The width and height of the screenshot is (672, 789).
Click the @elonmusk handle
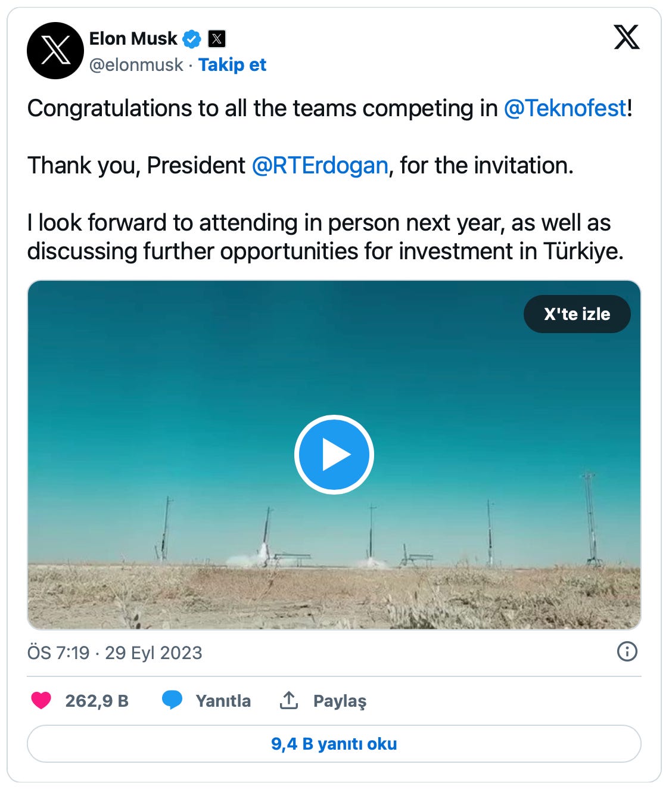pyautogui.click(x=136, y=64)
